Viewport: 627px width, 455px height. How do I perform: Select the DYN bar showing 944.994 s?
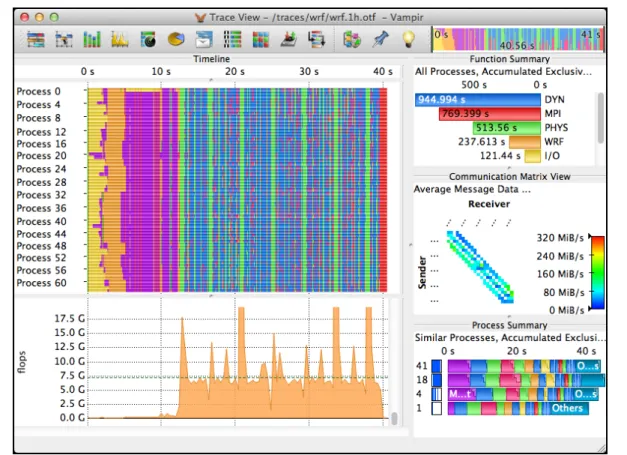(478, 100)
